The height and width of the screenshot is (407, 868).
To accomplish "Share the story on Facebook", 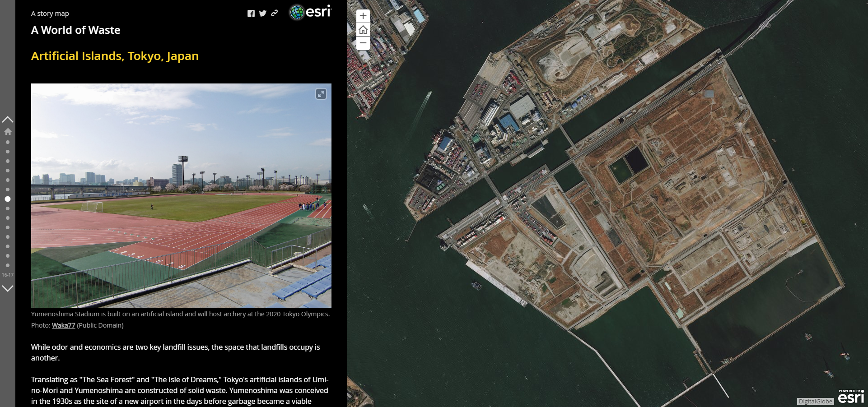I will tap(251, 14).
